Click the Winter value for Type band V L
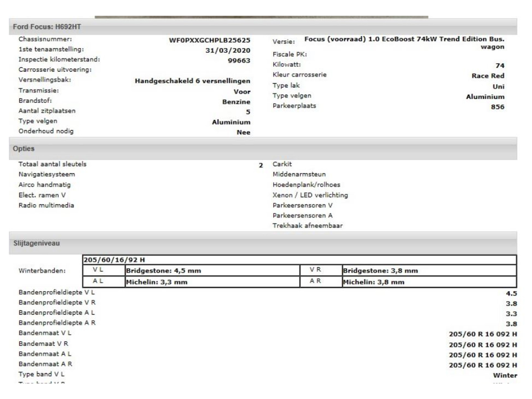532x399 pixels. pos(505,375)
